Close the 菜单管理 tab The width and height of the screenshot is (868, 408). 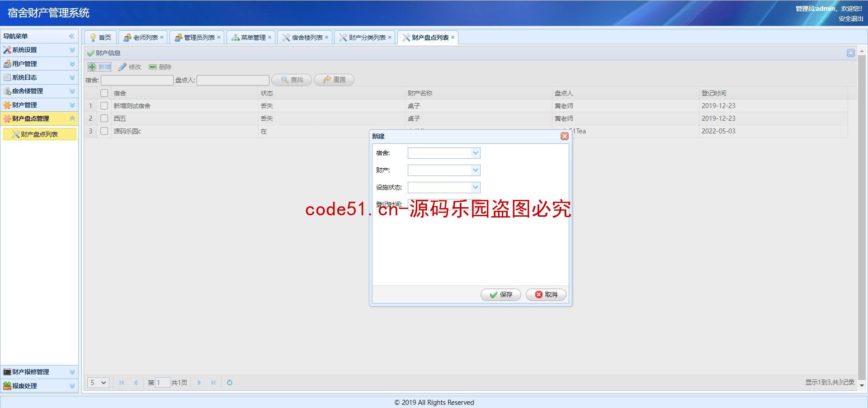(x=269, y=38)
